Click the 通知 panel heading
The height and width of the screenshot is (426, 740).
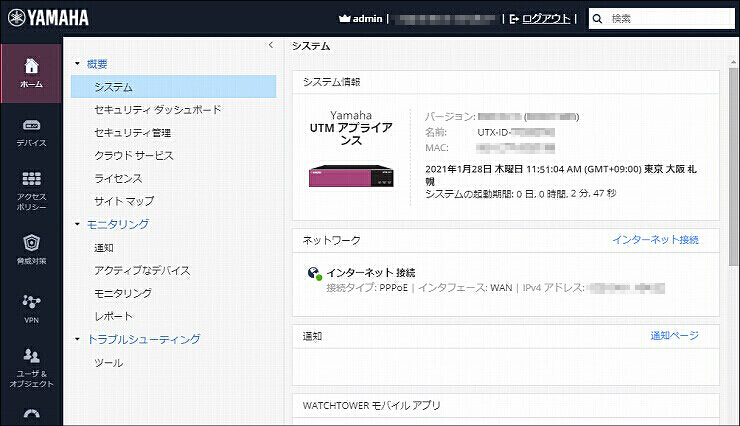pyautogui.click(x=312, y=336)
